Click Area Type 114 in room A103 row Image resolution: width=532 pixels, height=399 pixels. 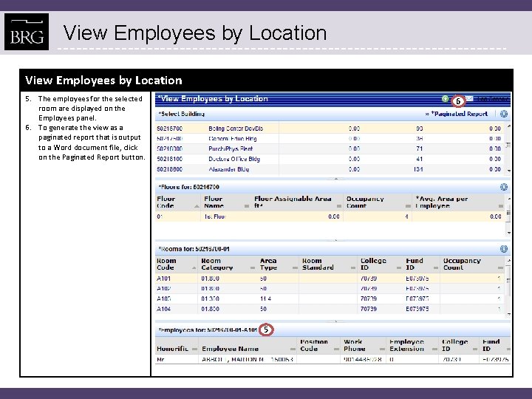266,299
